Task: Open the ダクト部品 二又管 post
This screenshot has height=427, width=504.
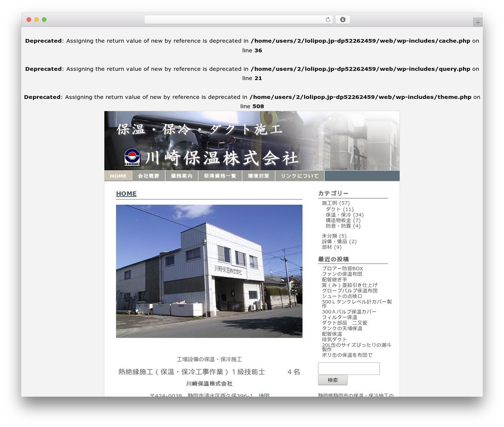Action: 345,323
